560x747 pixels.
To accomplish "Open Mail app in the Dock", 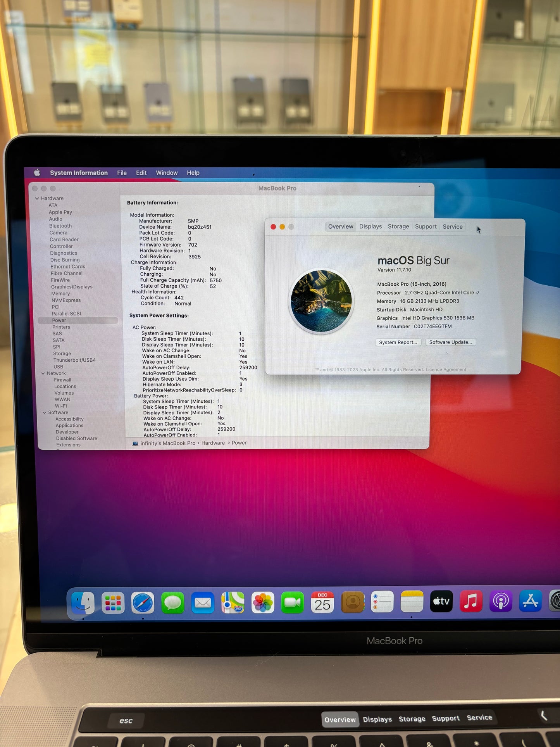I will click(x=203, y=603).
